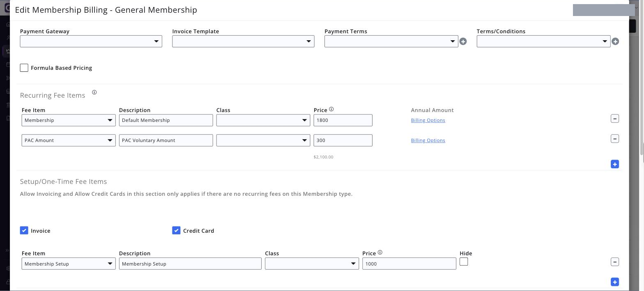Change the Membership fee item dropdown
Image resolution: width=644 pixels, height=291 pixels.
click(69, 120)
